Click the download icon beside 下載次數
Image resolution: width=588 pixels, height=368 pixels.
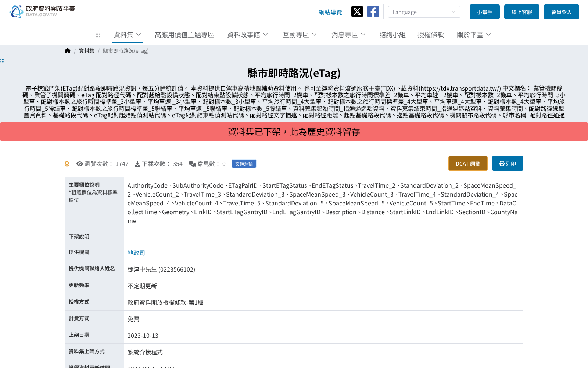137,164
